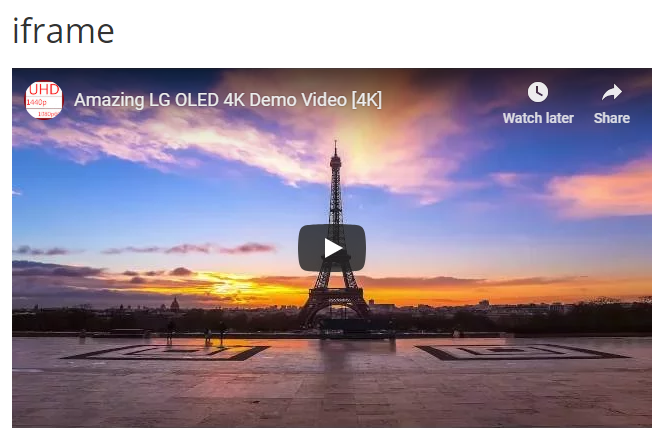The height and width of the screenshot is (439, 664).
Task: Click the right maze pattern on the plaza pavement
Action: [x=522, y=352]
